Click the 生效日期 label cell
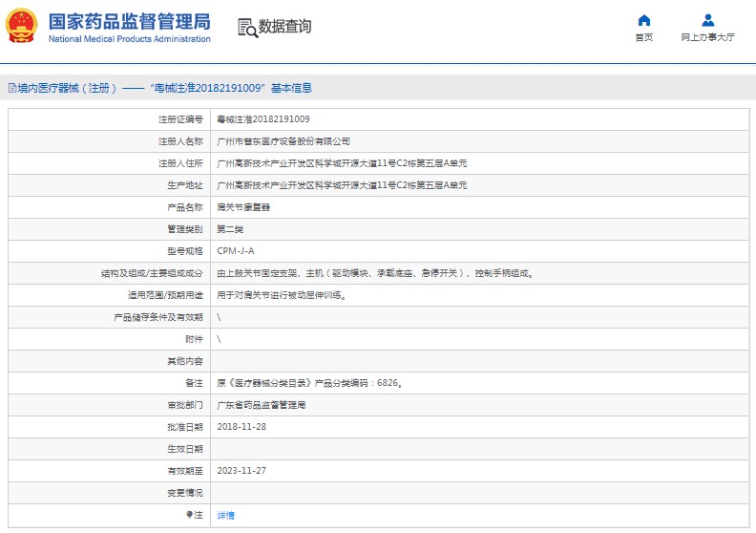Viewport: 756px width, 533px height. (x=110, y=449)
